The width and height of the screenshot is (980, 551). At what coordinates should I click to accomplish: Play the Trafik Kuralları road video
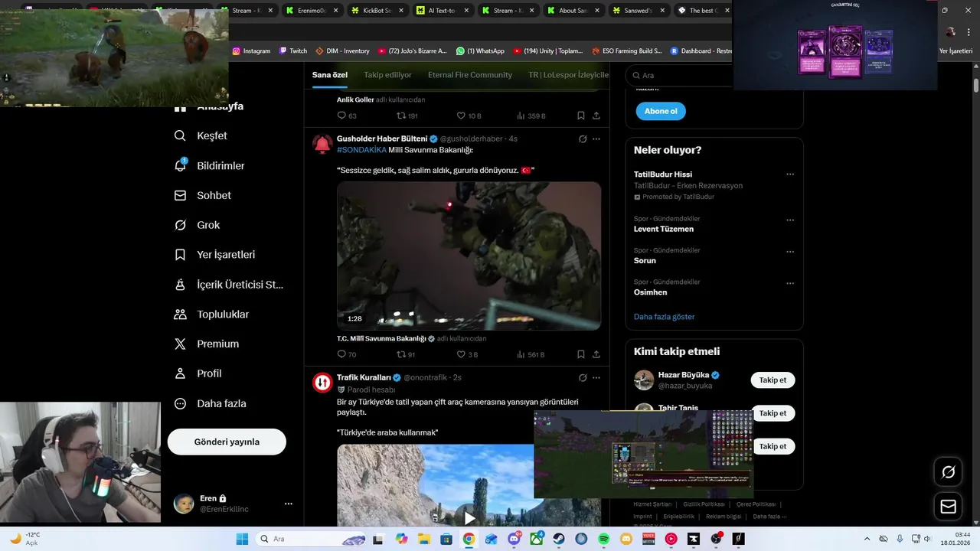pos(469,518)
